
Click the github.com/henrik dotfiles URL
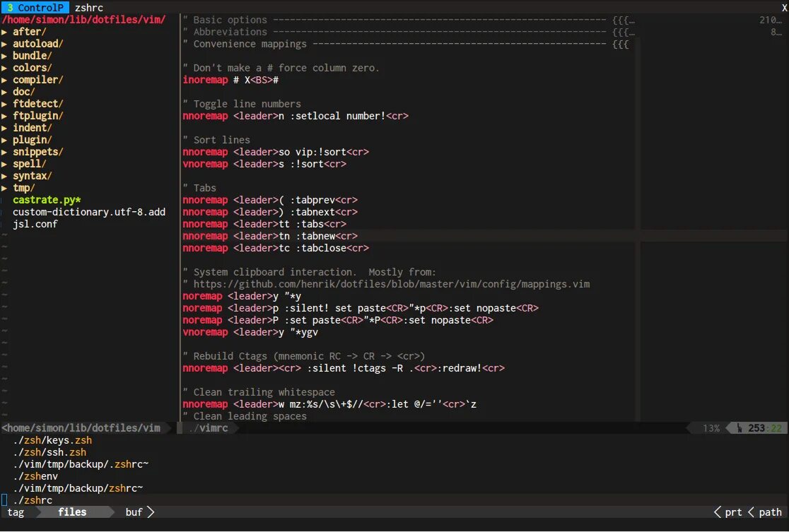click(x=392, y=284)
